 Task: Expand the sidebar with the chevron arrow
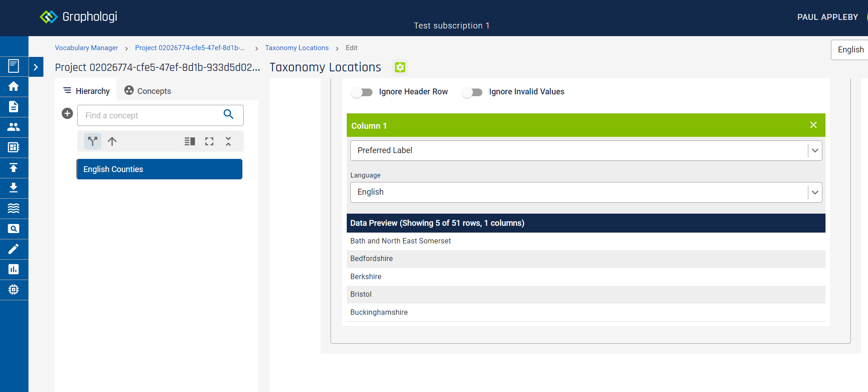[x=36, y=67]
